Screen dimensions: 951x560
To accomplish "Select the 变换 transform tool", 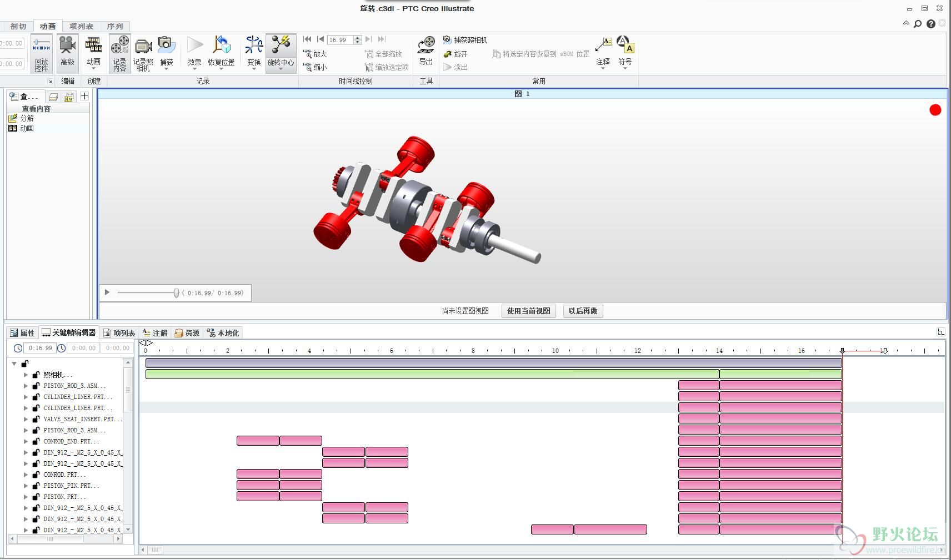I will 254,52.
